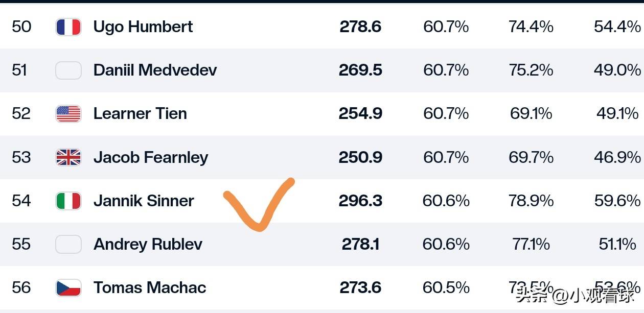Select the Andrey Rublev name link
The width and height of the screenshot is (644, 313).
tap(148, 244)
